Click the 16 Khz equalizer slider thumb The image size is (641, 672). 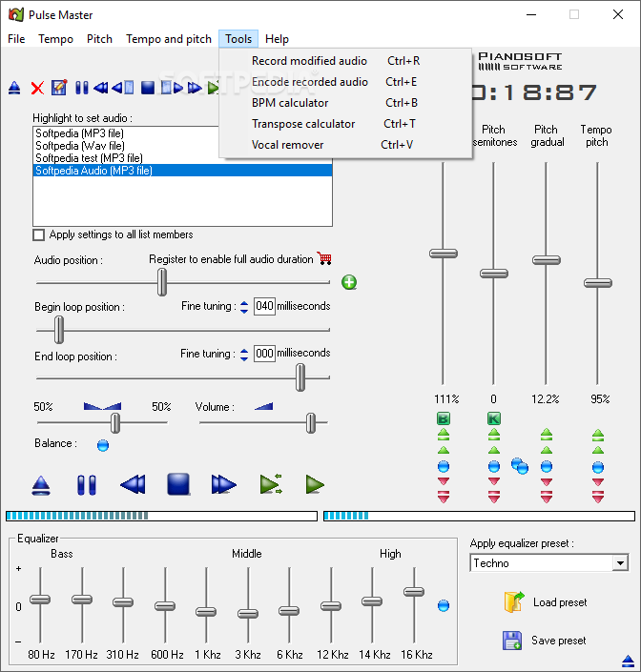(x=414, y=592)
